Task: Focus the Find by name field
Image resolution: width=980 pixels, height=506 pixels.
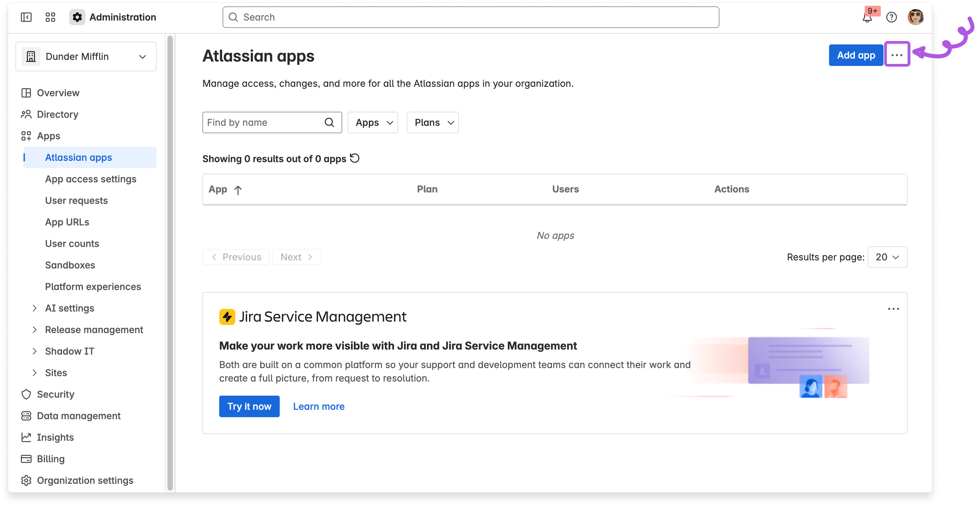Action: tap(272, 122)
